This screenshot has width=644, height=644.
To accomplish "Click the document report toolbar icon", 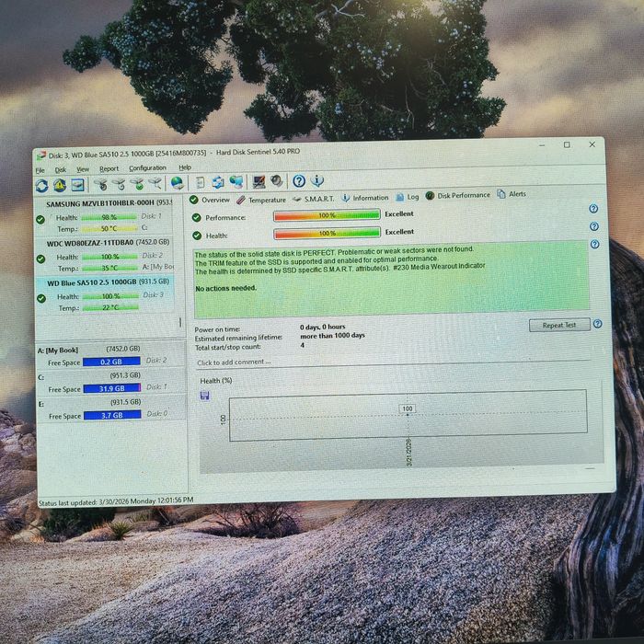I will tap(200, 182).
